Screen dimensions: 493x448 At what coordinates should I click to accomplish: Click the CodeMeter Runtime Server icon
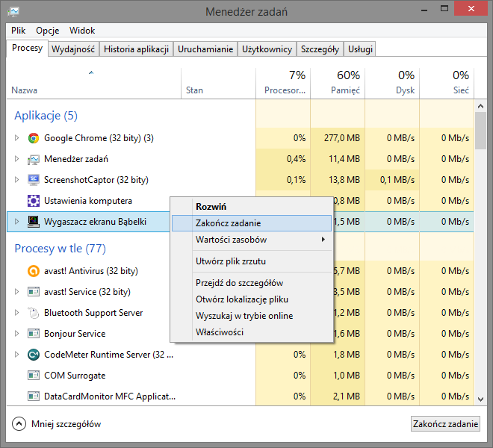click(34, 355)
